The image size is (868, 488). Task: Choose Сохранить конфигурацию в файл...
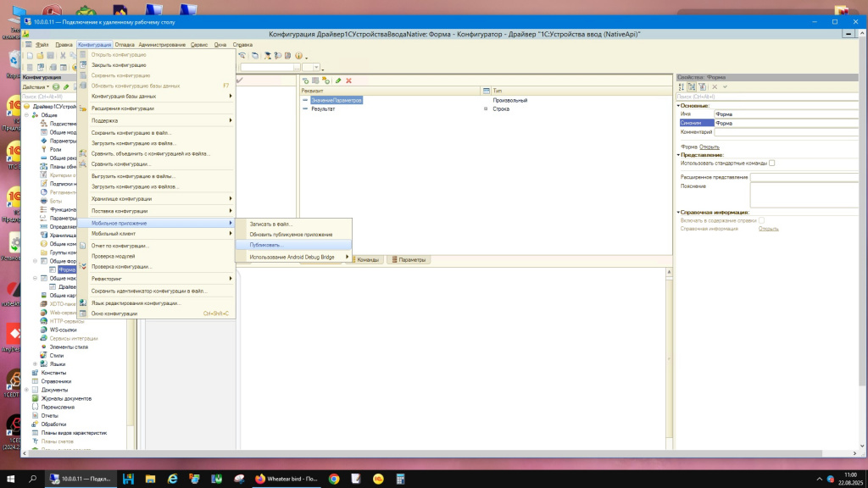pos(156,133)
